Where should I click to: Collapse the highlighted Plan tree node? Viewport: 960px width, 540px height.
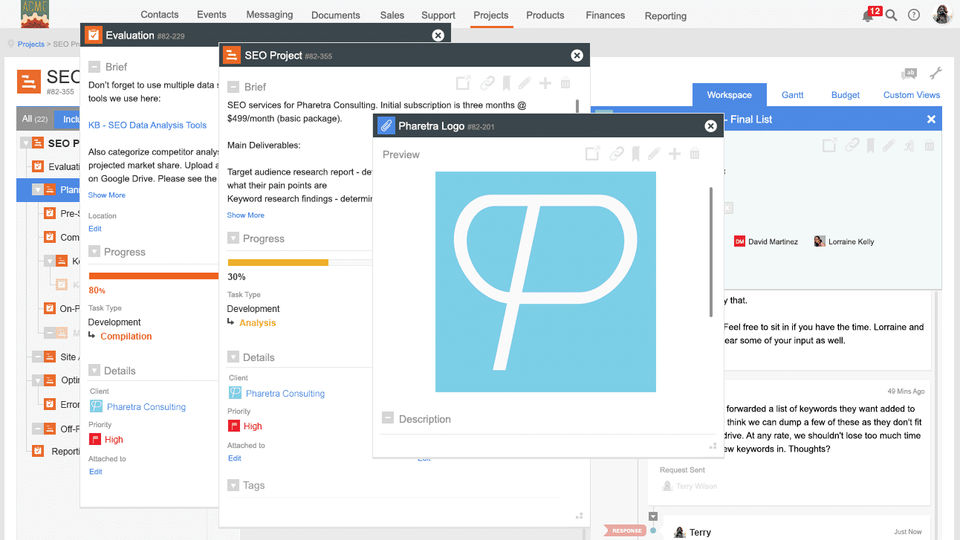(x=37, y=190)
